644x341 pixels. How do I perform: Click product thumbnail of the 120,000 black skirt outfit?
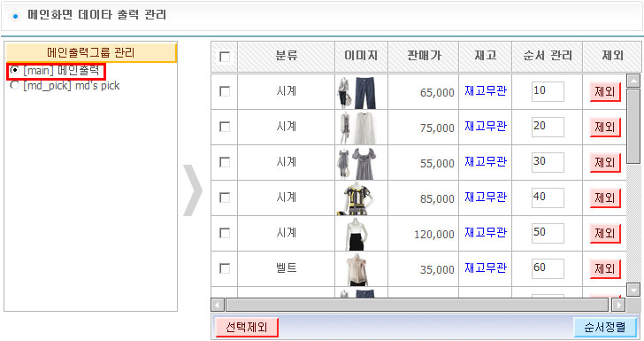(x=356, y=234)
